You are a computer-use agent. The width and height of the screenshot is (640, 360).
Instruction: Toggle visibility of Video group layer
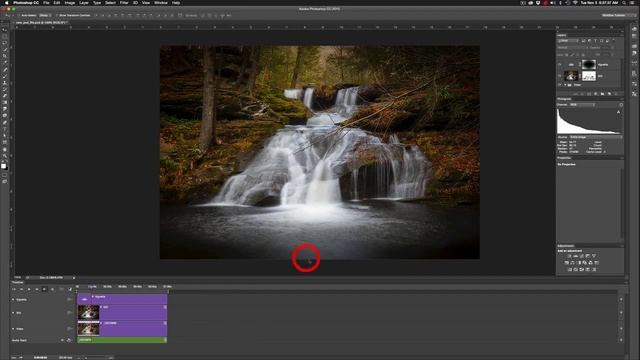560,85
